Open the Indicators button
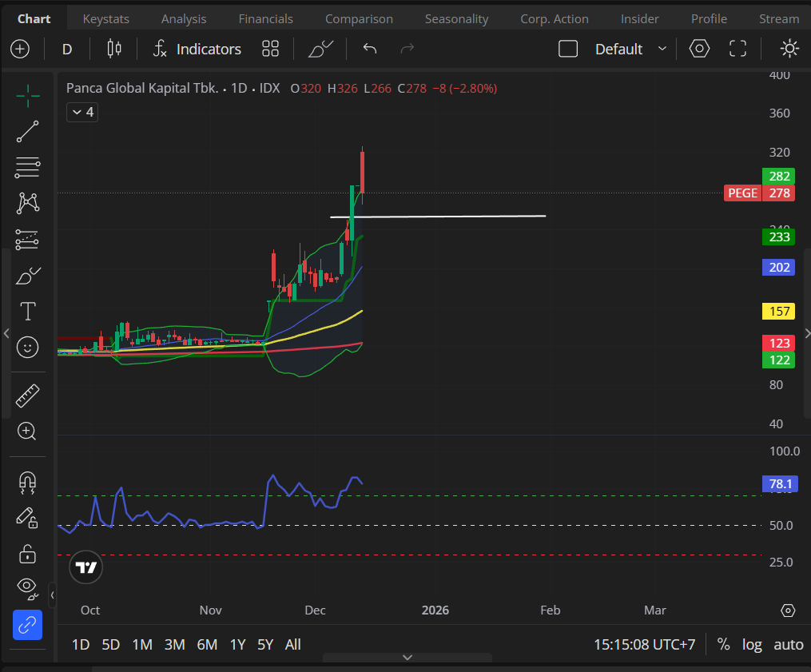 click(197, 49)
